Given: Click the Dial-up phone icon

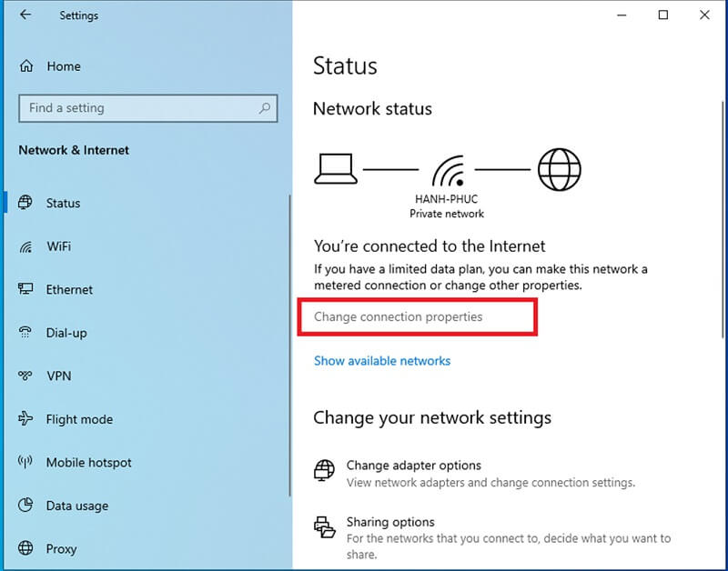Looking at the screenshot, I should click(26, 333).
